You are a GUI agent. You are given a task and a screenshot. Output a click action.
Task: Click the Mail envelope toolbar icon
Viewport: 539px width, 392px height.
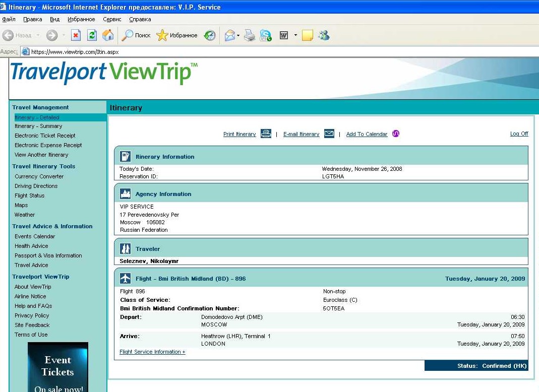pyautogui.click(x=229, y=35)
